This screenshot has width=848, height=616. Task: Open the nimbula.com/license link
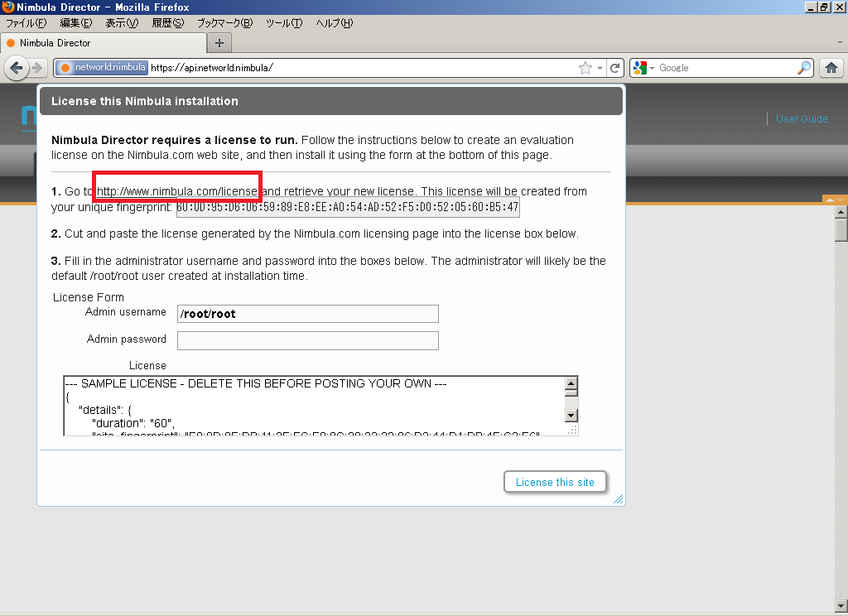tap(177, 191)
